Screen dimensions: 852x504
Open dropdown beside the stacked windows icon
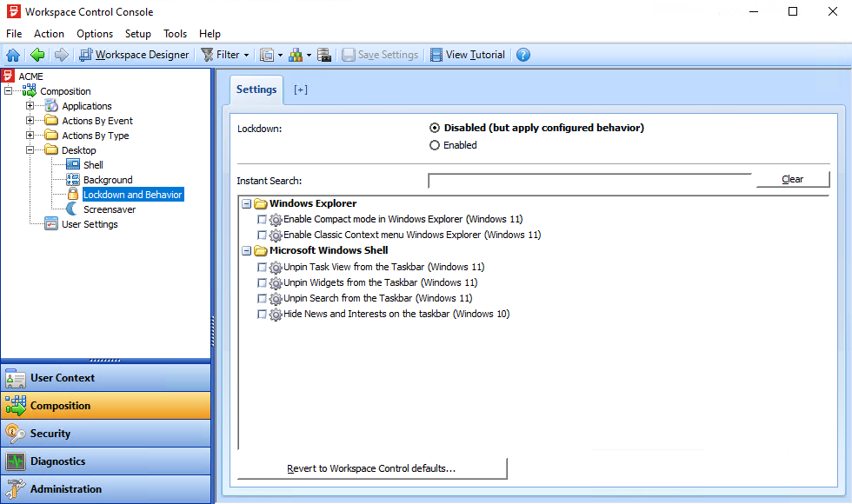[280, 55]
